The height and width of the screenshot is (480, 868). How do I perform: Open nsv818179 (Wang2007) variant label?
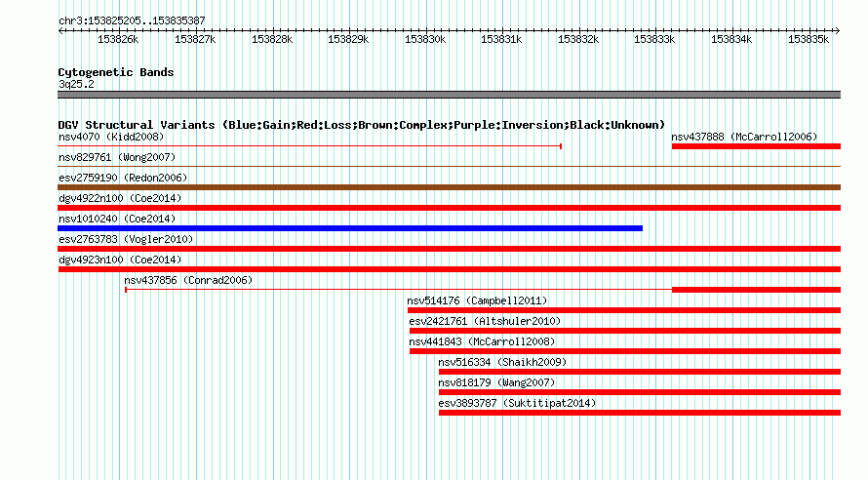(496, 382)
